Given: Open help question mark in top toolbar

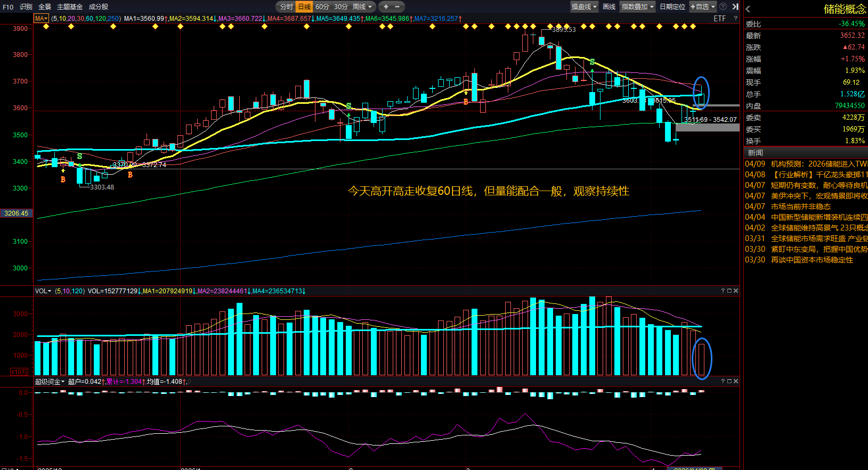Looking at the screenshot, I should pyautogui.click(x=723, y=7).
